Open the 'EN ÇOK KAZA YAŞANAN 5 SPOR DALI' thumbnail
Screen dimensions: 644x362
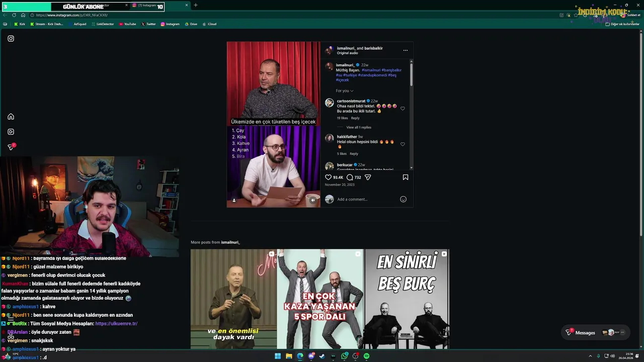click(x=320, y=299)
